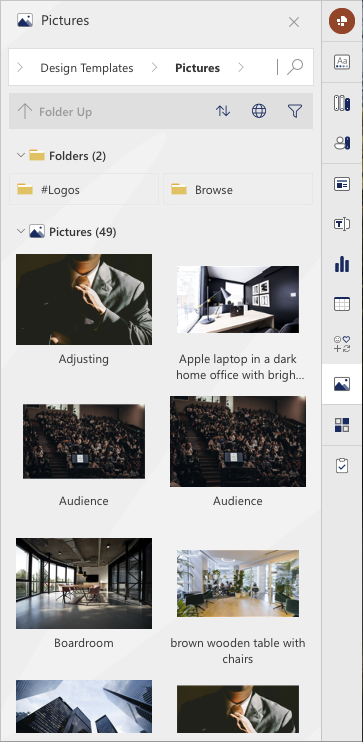
Task: Collapse the Folders (2) section
Action: (21, 155)
